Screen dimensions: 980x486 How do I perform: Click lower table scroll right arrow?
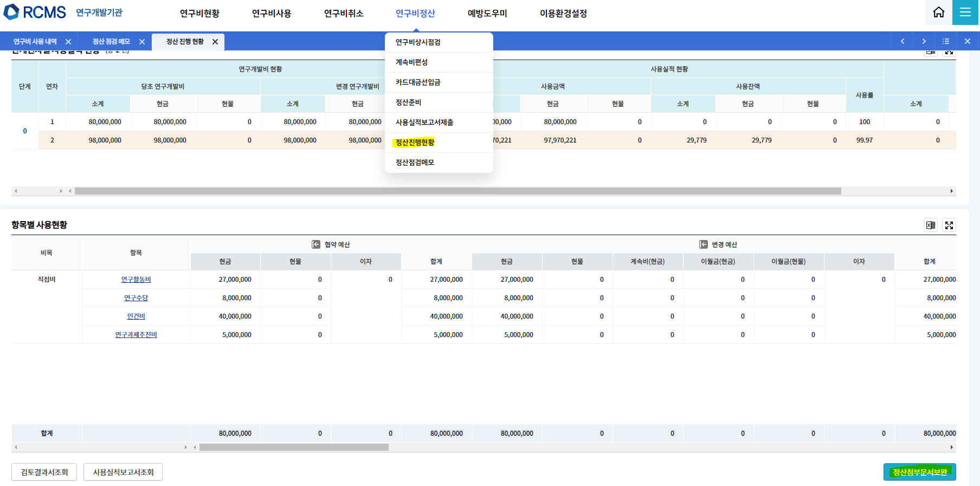(x=951, y=448)
